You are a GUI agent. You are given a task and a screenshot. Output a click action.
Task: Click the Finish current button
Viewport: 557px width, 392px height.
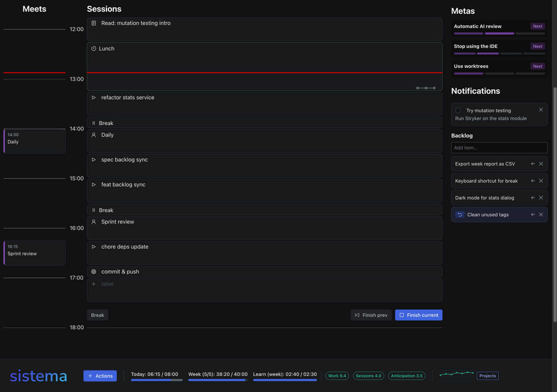(x=419, y=315)
